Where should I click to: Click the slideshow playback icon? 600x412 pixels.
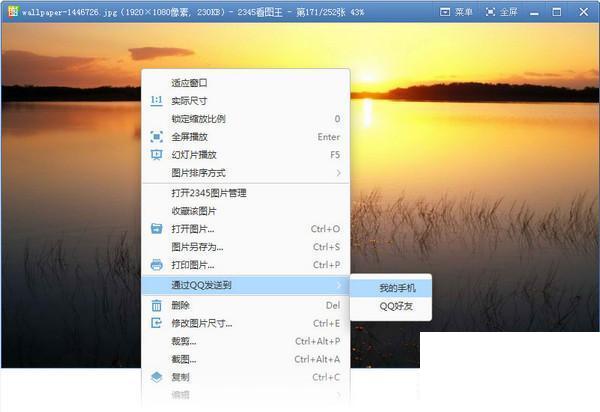[x=157, y=155]
